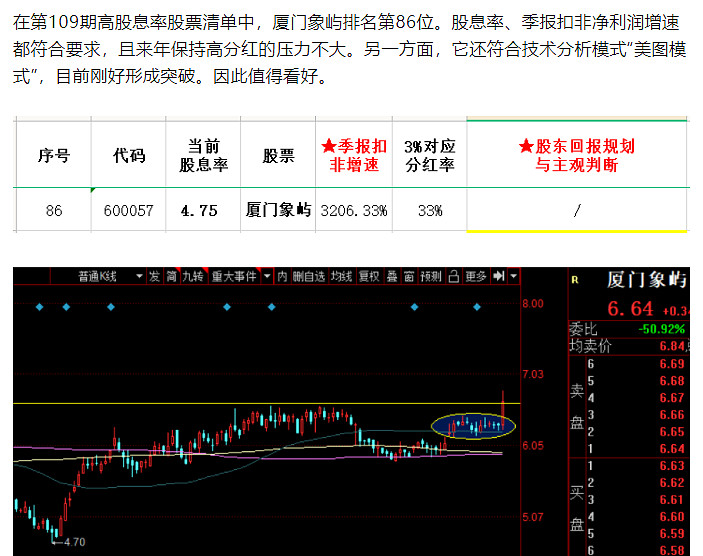
Task: Click the 6.05 price axis label
Action: tap(533, 445)
